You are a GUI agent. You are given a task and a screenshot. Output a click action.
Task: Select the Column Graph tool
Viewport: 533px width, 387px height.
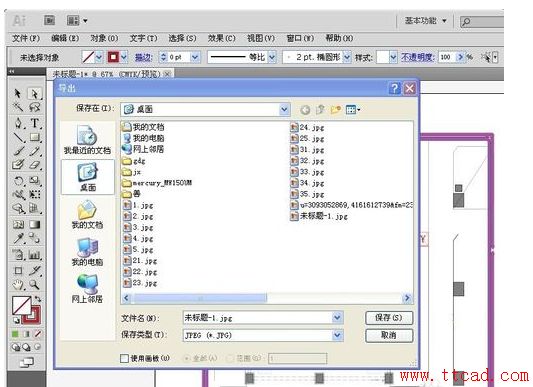click(35, 254)
